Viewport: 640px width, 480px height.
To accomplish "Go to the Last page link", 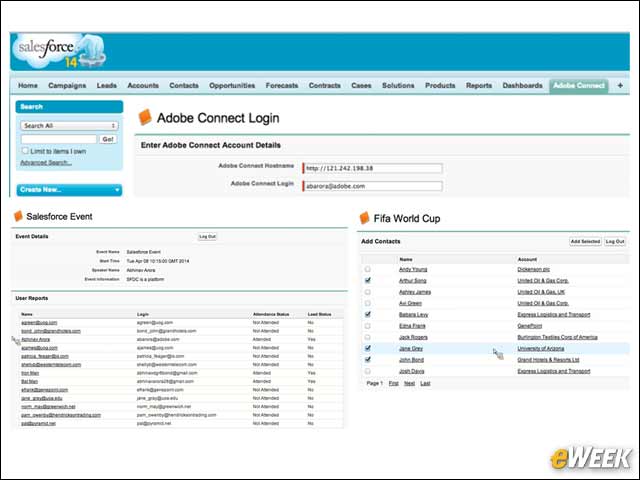I will (425, 383).
